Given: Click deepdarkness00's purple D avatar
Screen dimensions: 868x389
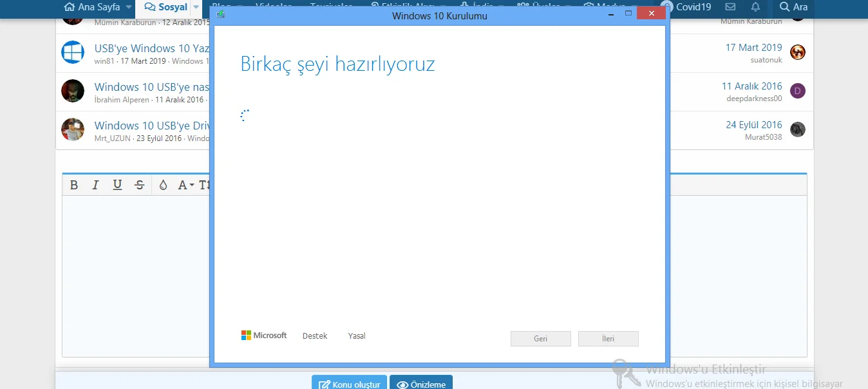Looking at the screenshot, I should [798, 91].
